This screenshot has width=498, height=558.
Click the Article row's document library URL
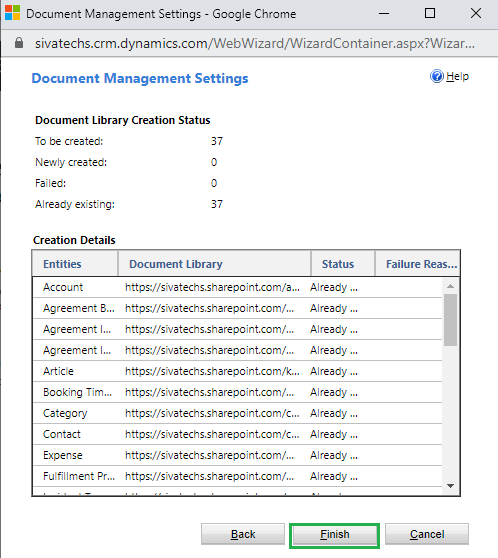(x=212, y=371)
